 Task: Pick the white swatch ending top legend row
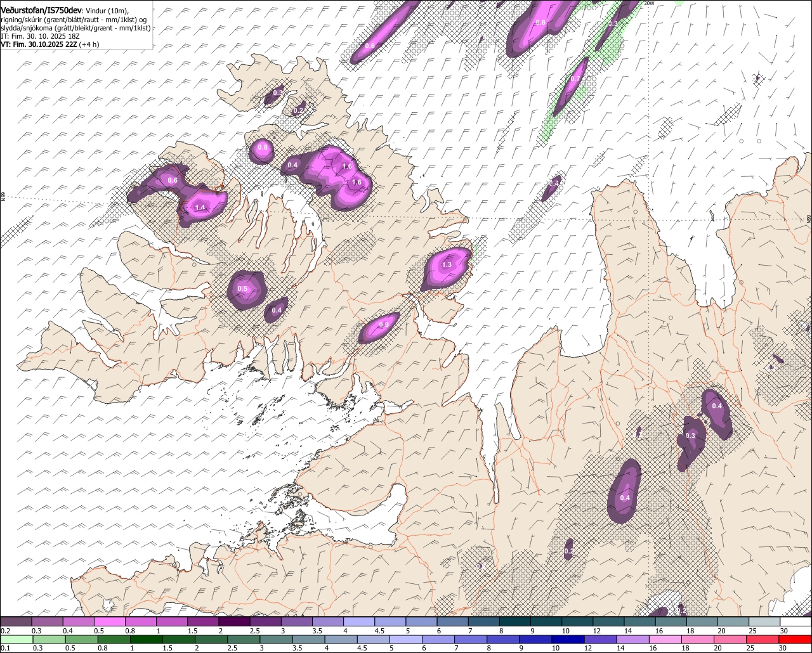pyautogui.click(x=796, y=621)
